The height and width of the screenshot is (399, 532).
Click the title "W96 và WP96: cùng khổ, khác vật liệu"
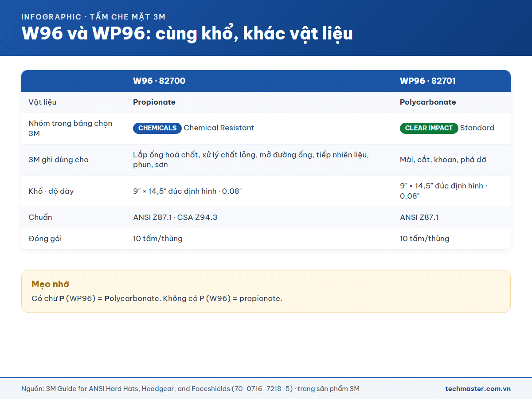[187, 34]
